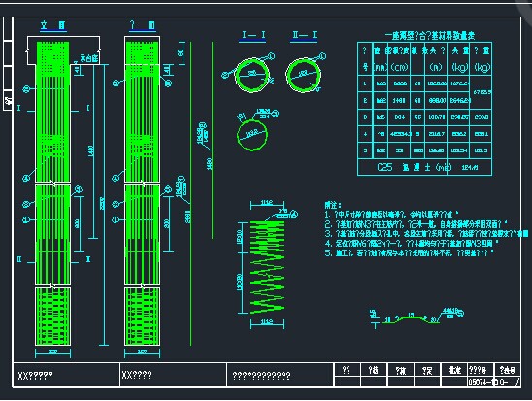Viewport: 532px width, 401px height.
Task: Select the "05074-" drawing number text
Action: [481, 382]
